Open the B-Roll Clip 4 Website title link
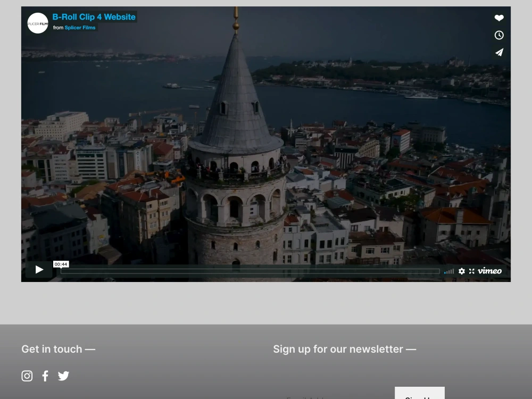This screenshot has width=532, height=399. (x=94, y=17)
